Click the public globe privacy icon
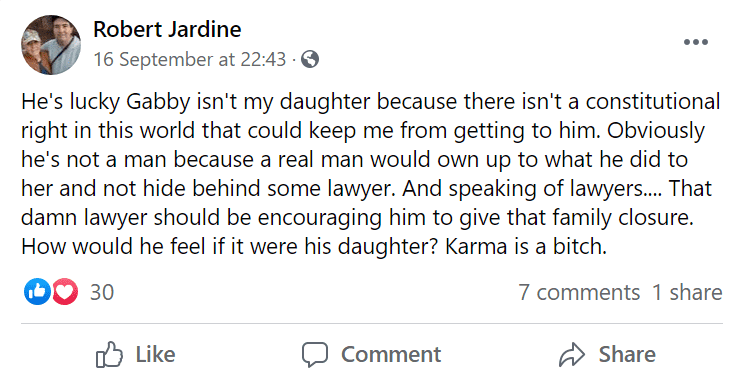The width and height of the screenshot is (741, 376). point(310,60)
